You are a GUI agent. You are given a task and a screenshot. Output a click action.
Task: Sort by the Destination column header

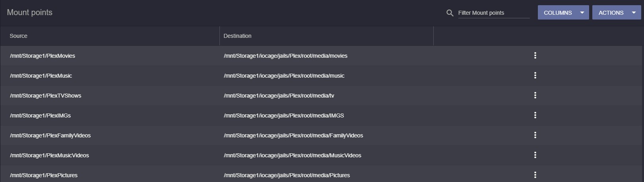(x=237, y=36)
